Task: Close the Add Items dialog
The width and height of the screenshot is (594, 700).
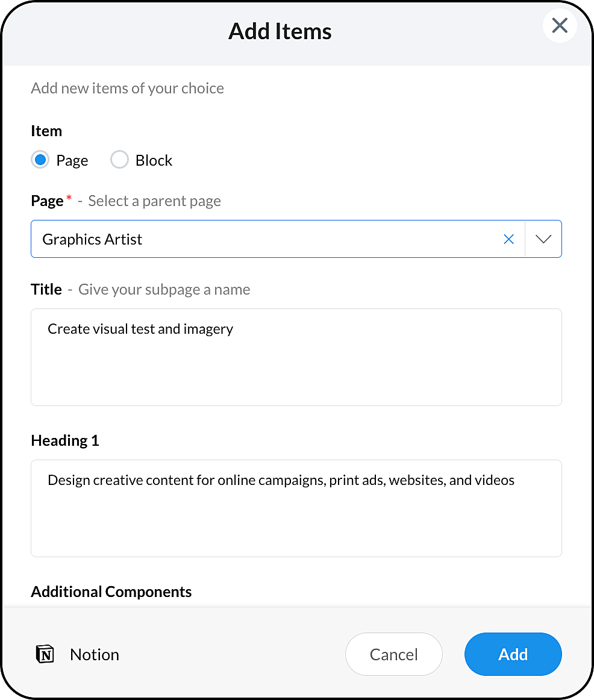Action: click(x=560, y=26)
